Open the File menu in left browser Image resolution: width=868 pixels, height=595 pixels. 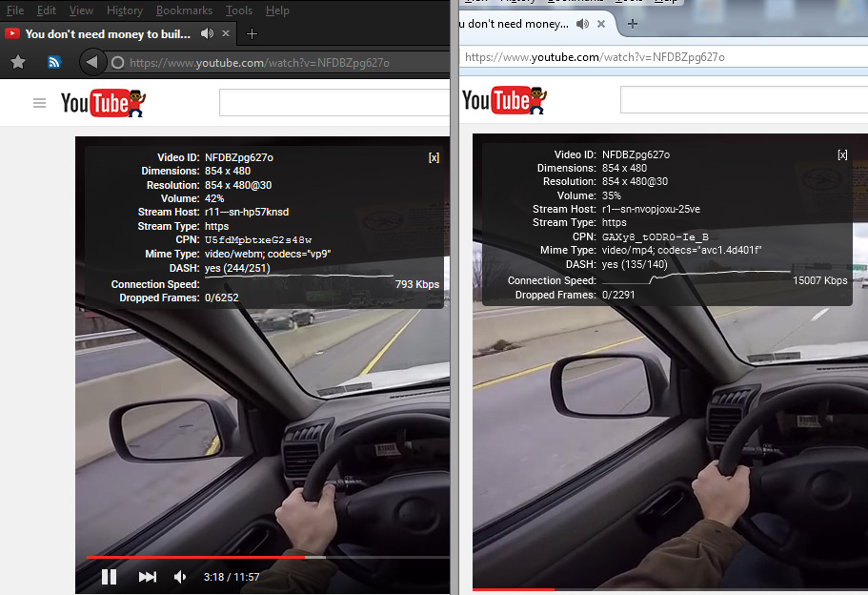pyautogui.click(x=15, y=10)
